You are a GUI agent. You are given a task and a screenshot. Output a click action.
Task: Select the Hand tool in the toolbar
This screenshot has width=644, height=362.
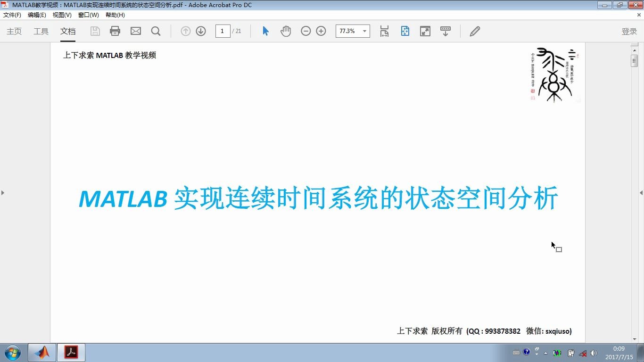[x=286, y=31]
